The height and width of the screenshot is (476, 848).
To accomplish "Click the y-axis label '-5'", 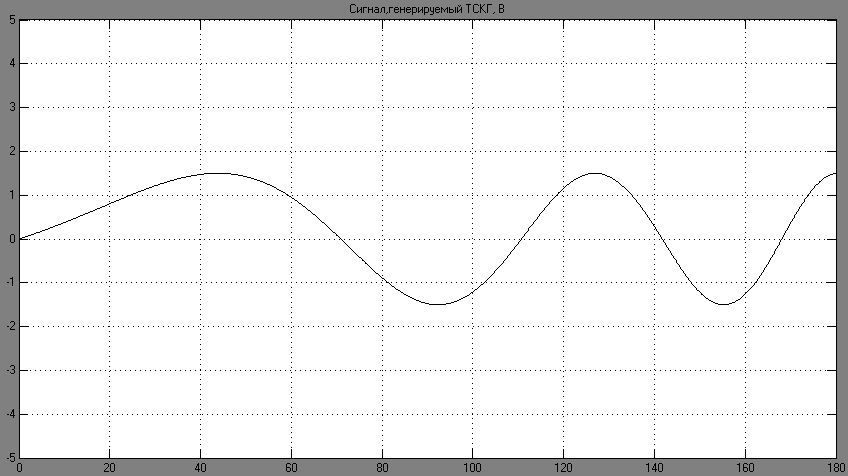I will (x=11, y=458).
